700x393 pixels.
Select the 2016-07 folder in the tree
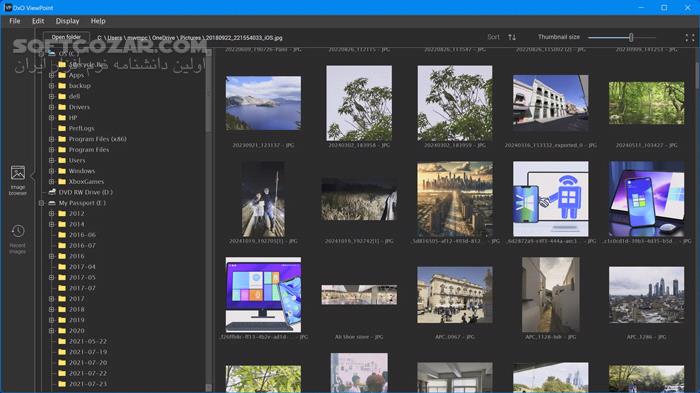pos(82,245)
